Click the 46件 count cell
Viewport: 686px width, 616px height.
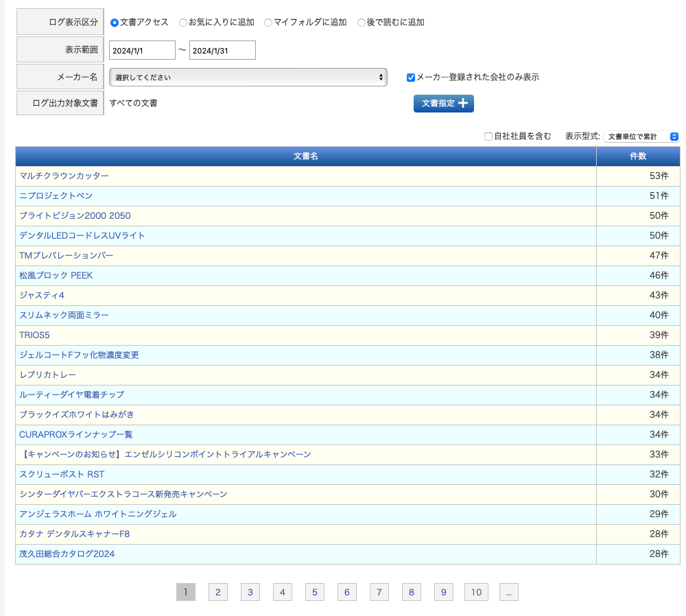click(x=638, y=275)
